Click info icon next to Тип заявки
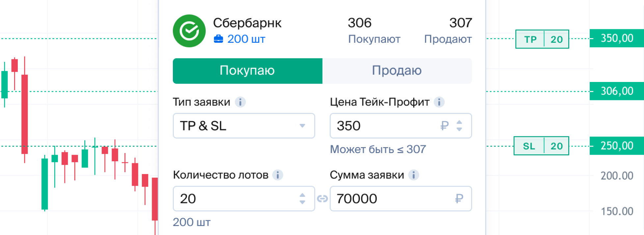Viewport: 644px width, 235px height. pyautogui.click(x=240, y=102)
